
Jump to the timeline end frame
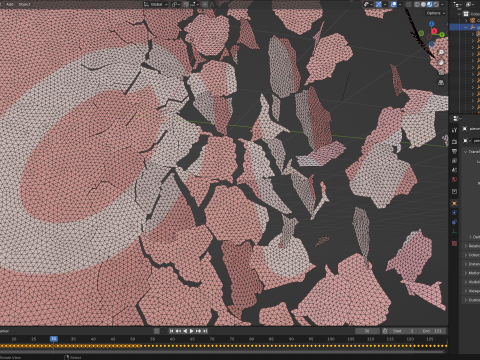[x=205, y=331]
